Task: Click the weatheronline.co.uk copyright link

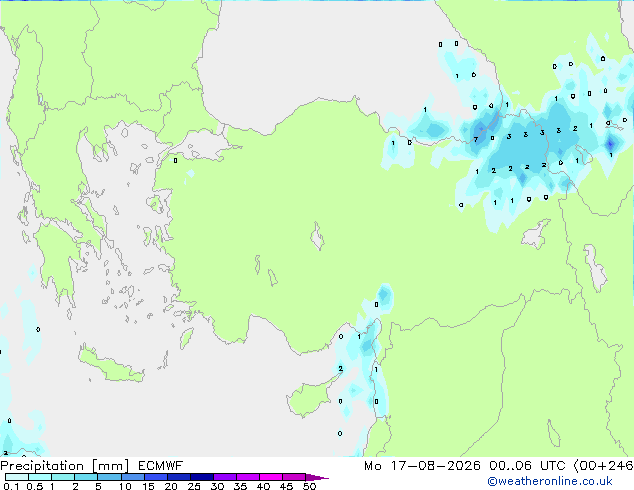Action: [549, 481]
